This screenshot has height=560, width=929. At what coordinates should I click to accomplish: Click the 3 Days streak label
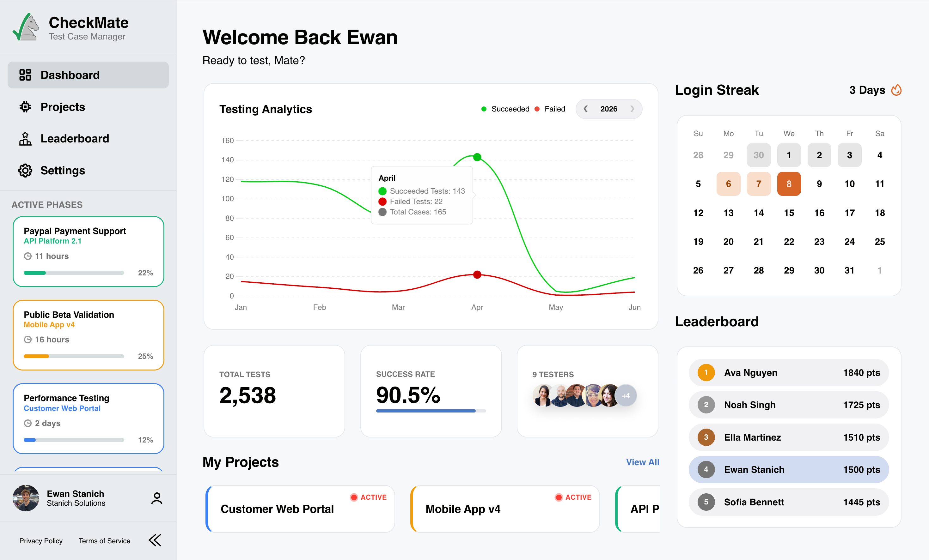(x=867, y=90)
